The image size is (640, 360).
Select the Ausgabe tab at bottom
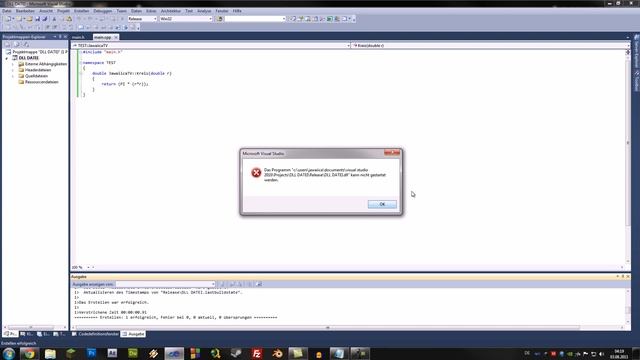(133, 334)
